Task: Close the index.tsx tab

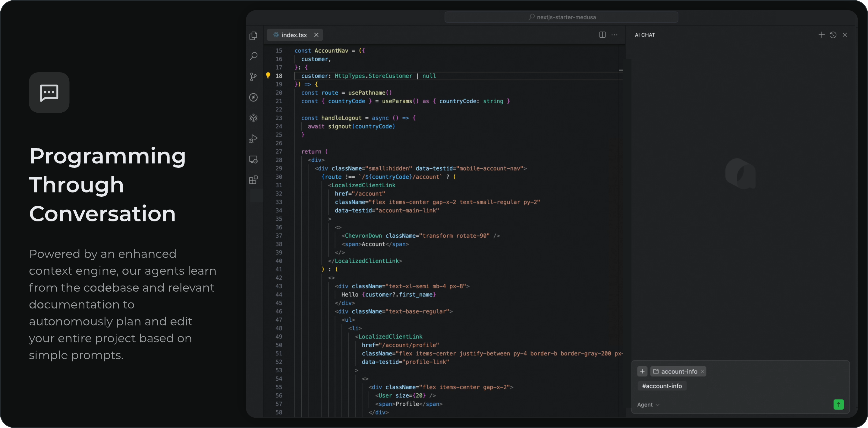Action: 316,35
